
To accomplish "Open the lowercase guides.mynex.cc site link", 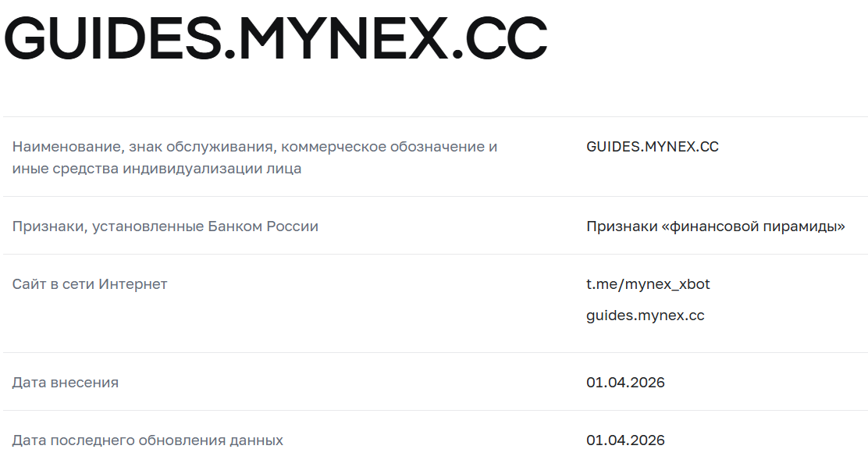I will point(645,315).
